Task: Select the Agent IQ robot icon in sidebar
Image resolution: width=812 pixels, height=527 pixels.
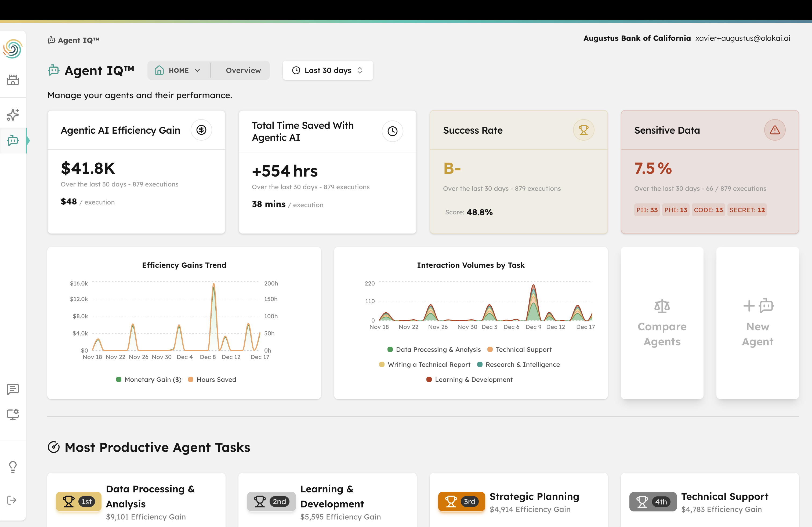Action: click(13, 140)
